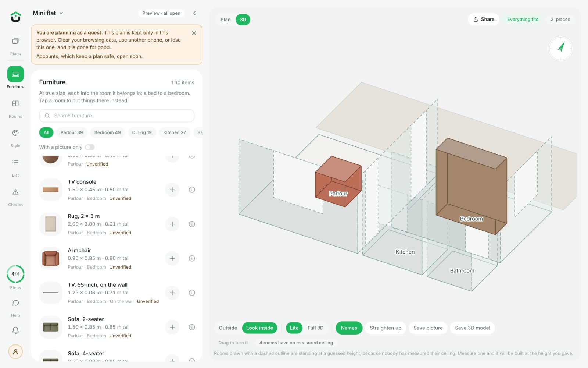
Task: Open Preview · all open selector
Action: (x=161, y=13)
